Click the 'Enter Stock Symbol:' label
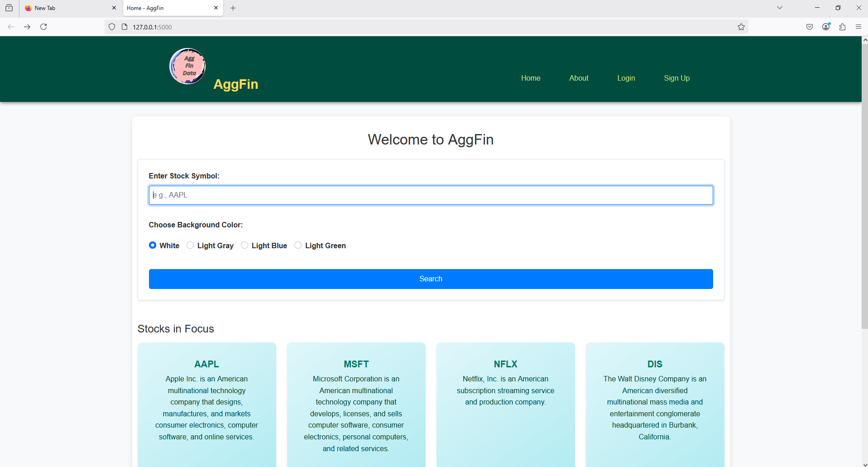The width and height of the screenshot is (868, 467). pyautogui.click(x=184, y=176)
